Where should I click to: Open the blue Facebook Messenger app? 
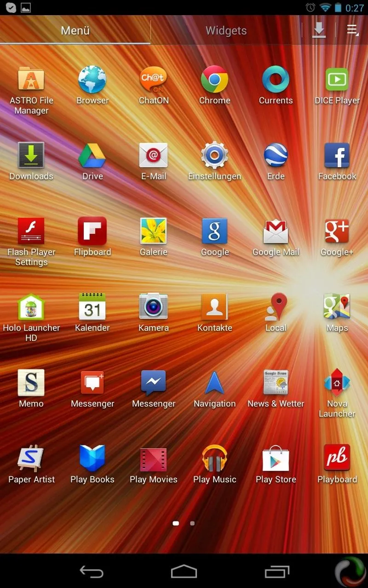[154, 388]
